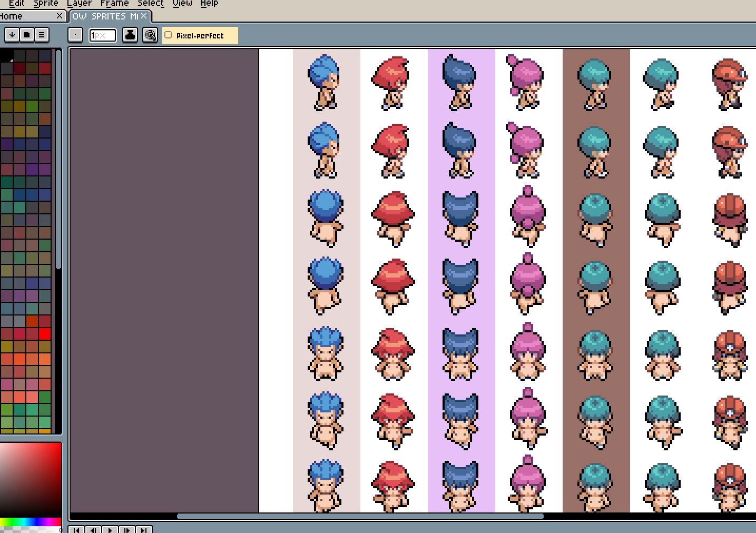Enable the Pixel-perfect checkbox
The image size is (756, 533).
coord(169,35)
